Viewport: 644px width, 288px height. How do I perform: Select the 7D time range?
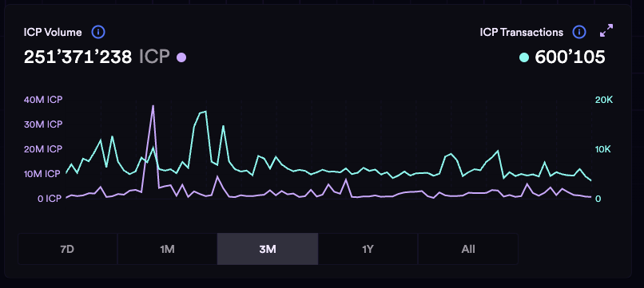point(67,249)
